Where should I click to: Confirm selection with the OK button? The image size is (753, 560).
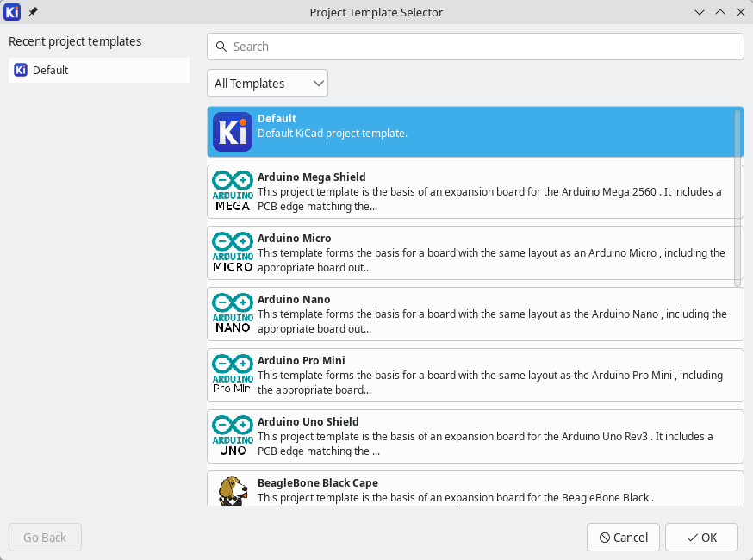point(700,537)
